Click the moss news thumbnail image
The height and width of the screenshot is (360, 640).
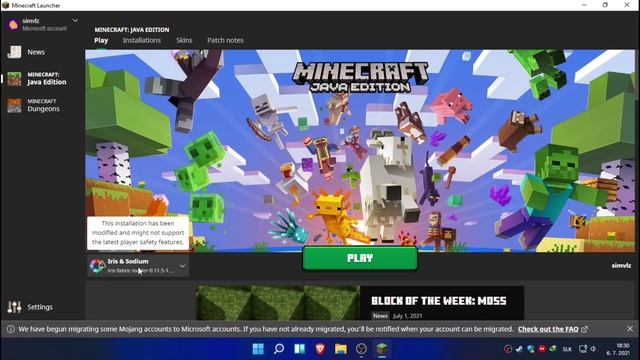tap(278, 303)
